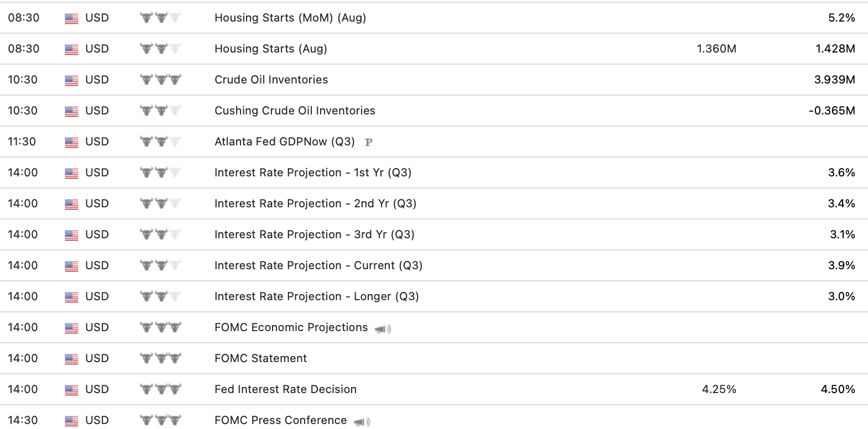Image resolution: width=868 pixels, height=429 pixels.
Task: Click the speaker icon beside FOMC Economic Projections
Action: tap(383, 329)
